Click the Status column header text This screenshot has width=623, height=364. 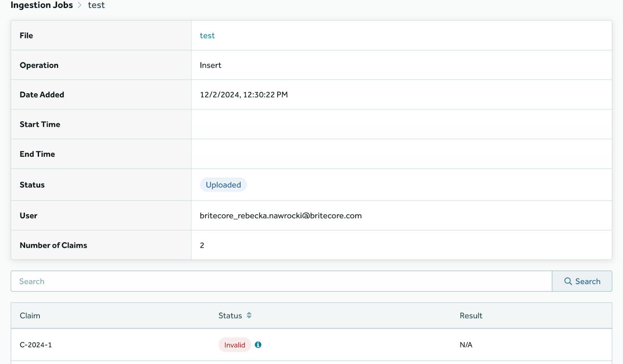pos(230,316)
